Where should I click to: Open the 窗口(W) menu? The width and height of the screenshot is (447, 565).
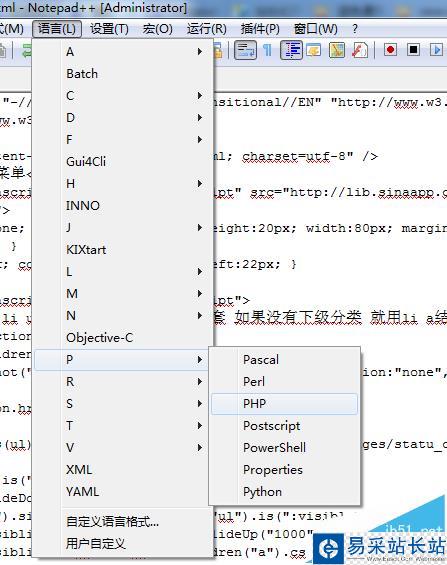tap(316, 28)
